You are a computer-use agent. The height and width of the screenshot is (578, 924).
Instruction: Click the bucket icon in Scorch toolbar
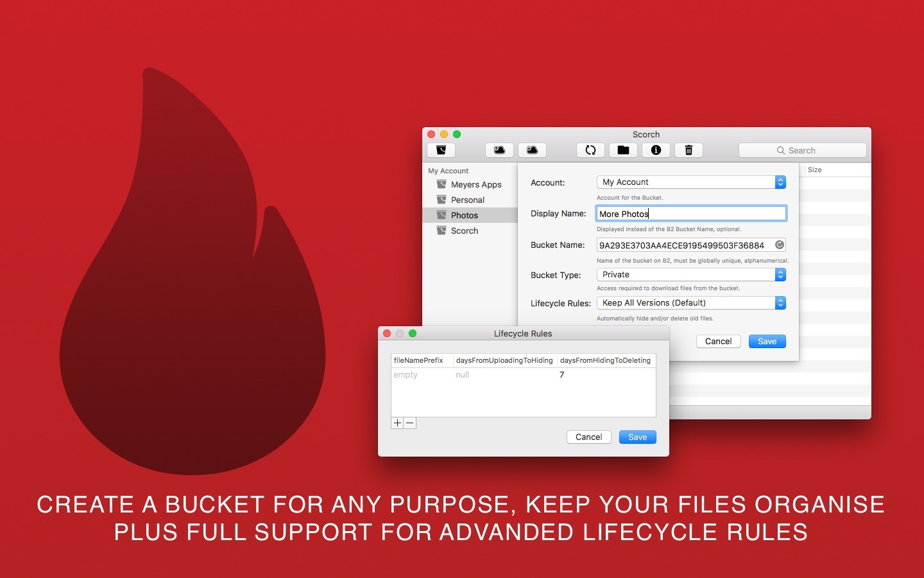click(x=441, y=150)
